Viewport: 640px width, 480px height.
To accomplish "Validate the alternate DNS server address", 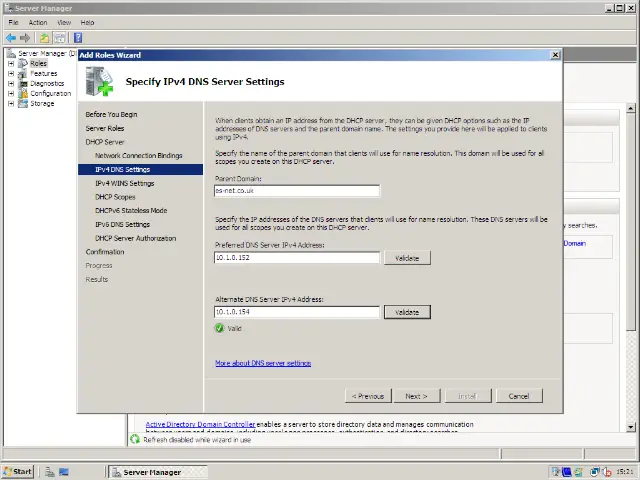I will pos(407,312).
